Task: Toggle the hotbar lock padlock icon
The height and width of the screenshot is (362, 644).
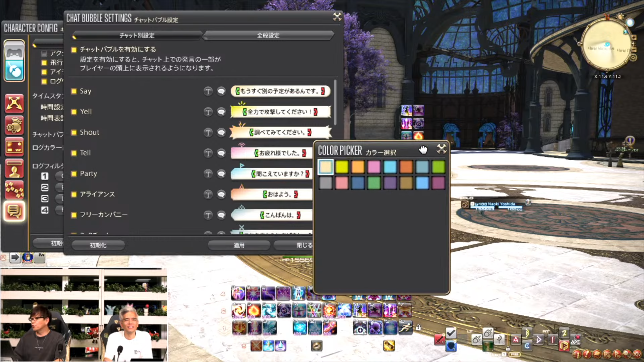Action: coord(418,327)
